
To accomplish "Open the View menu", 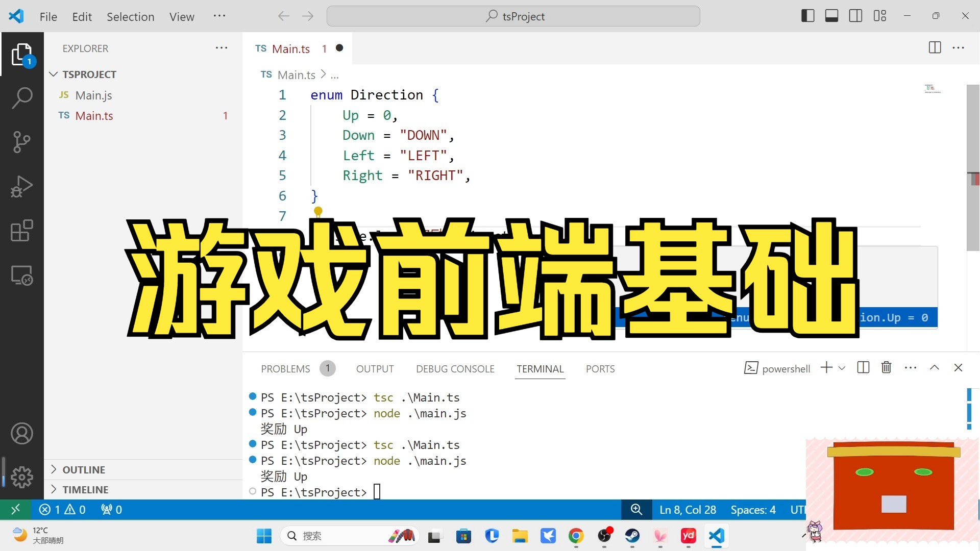I will [182, 16].
